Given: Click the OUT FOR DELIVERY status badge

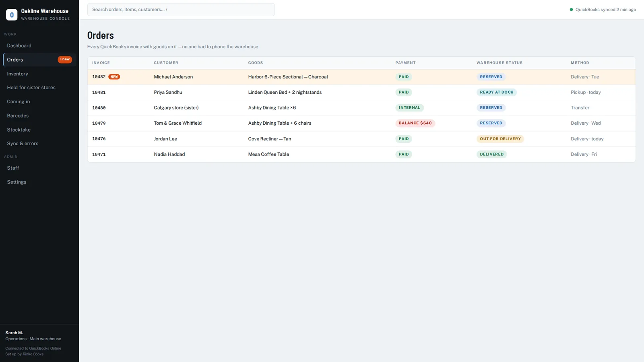Looking at the screenshot, I should (500, 139).
